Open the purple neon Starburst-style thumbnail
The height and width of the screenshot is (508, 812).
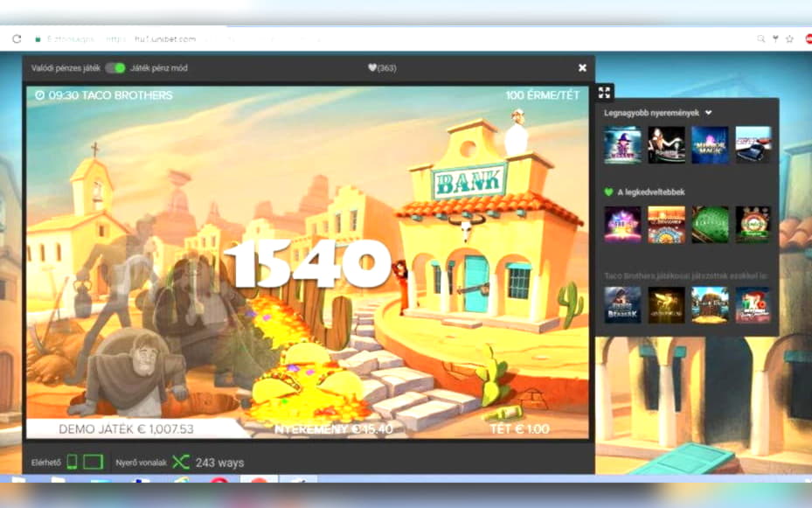click(x=622, y=225)
